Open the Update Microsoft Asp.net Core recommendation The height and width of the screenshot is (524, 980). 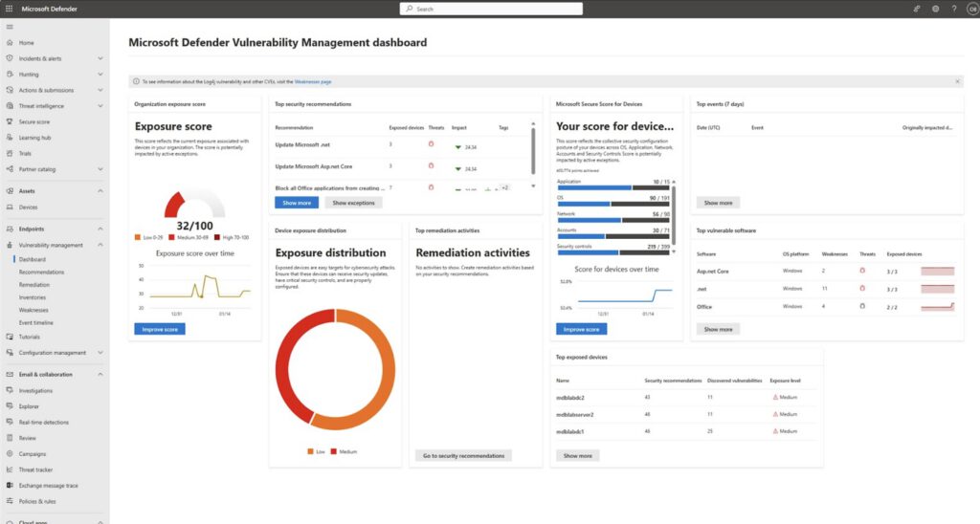pos(314,166)
